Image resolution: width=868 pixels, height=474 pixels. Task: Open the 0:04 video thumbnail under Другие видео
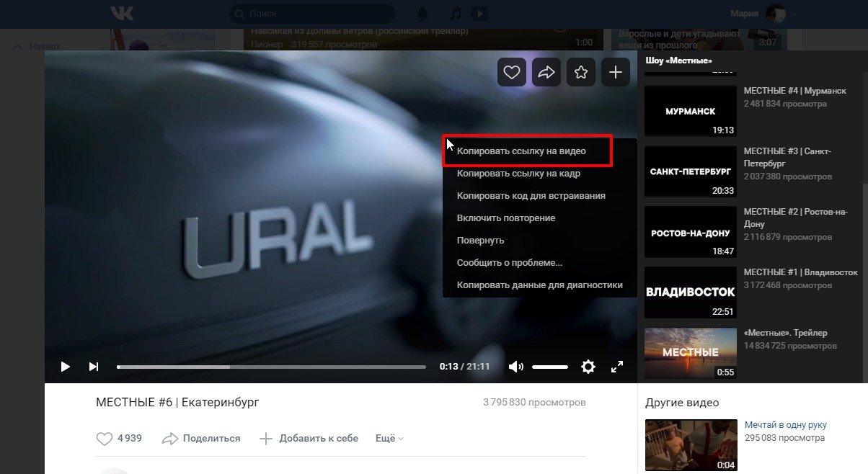coord(691,445)
